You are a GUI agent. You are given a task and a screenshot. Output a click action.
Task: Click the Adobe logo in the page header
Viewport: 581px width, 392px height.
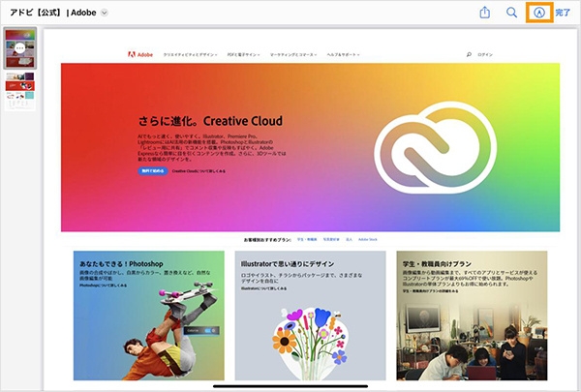140,54
